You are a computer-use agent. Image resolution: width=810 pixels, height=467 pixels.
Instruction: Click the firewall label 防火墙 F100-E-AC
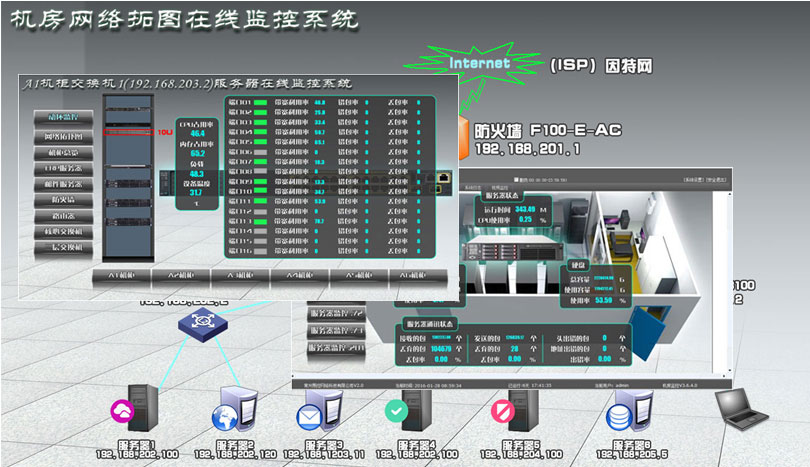(548, 131)
